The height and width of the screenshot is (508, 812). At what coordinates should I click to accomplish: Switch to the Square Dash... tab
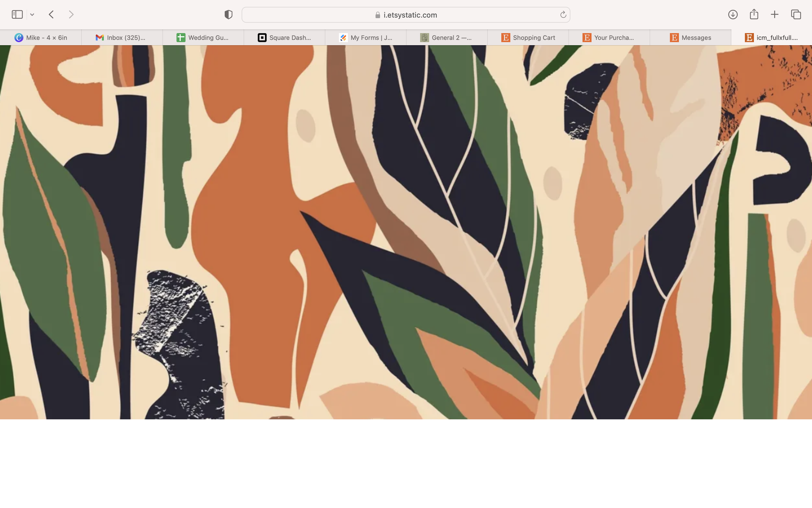pyautogui.click(x=284, y=38)
